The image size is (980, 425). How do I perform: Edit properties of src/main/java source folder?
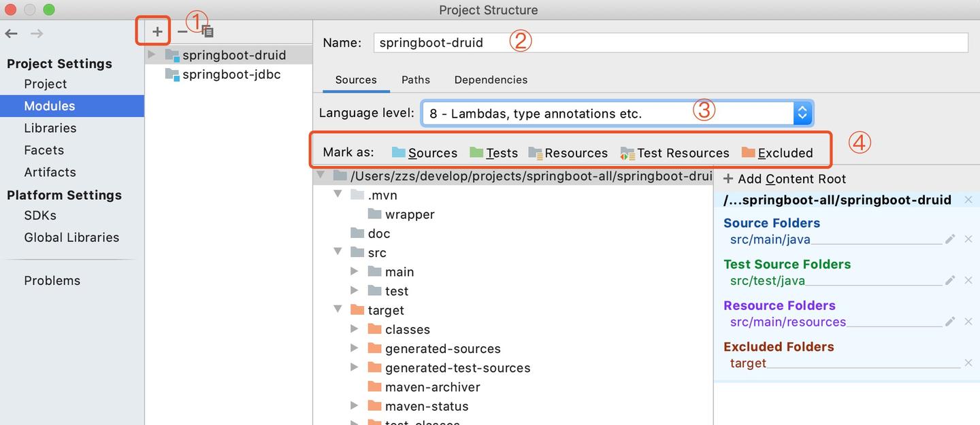pyautogui.click(x=950, y=239)
